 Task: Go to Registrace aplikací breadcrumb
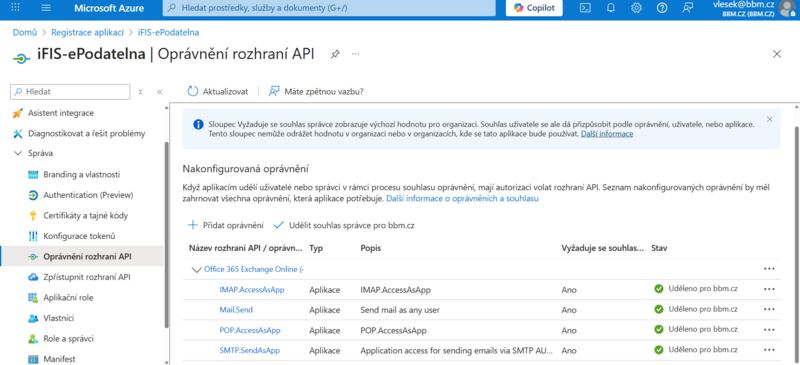[x=88, y=32]
